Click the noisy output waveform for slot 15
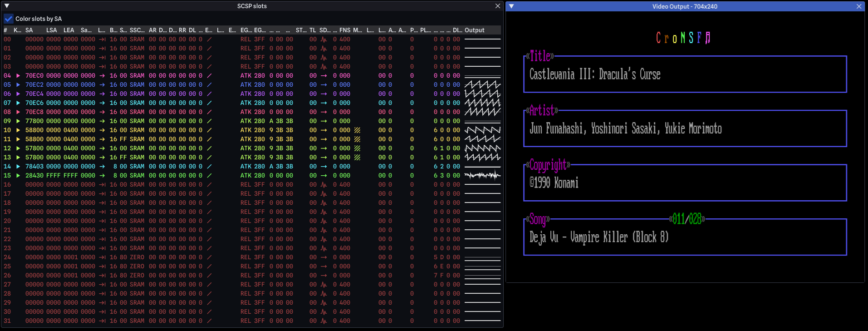Viewport: 868px width, 331px height. 483,176
